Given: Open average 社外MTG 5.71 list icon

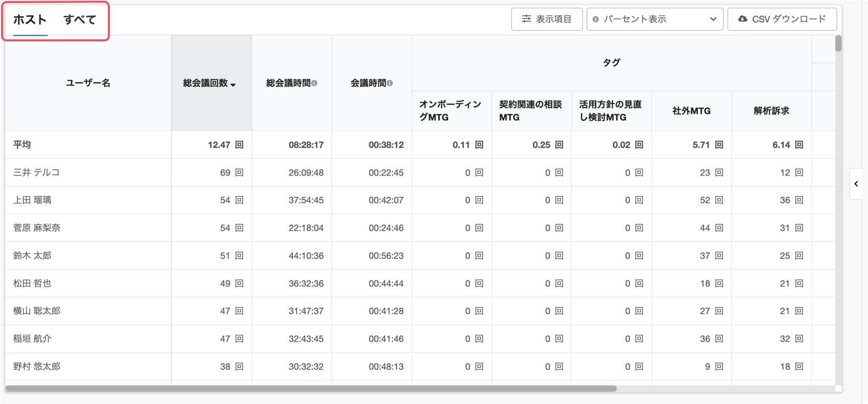Looking at the screenshot, I should point(719,145).
